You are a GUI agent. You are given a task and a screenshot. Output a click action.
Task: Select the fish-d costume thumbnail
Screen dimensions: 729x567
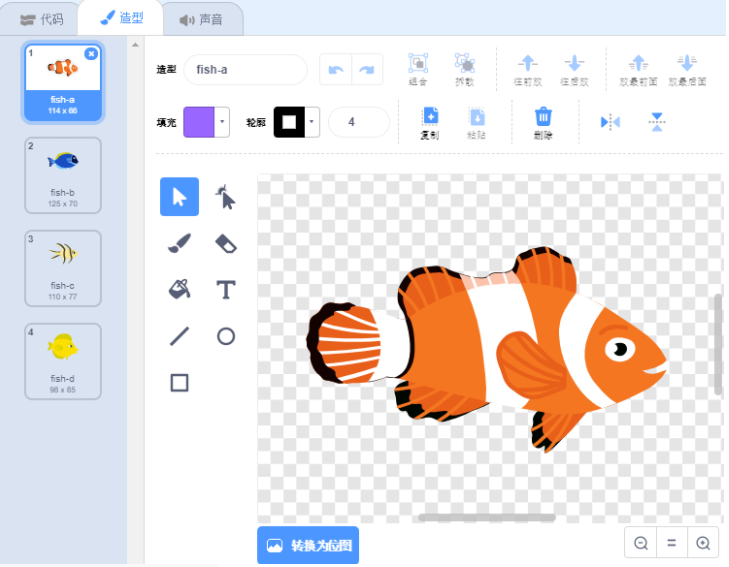coord(63,361)
